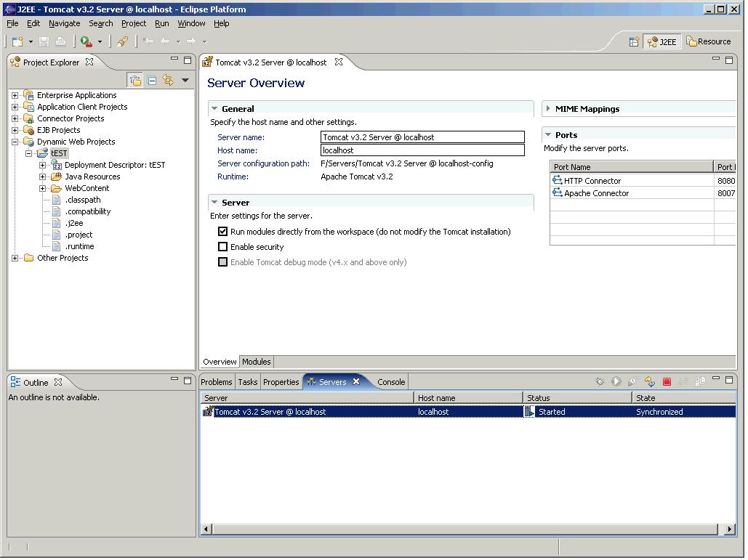The image size is (748, 560).
Task: Toggle Link with Editor in Project Explorer
Action: pyautogui.click(x=168, y=81)
